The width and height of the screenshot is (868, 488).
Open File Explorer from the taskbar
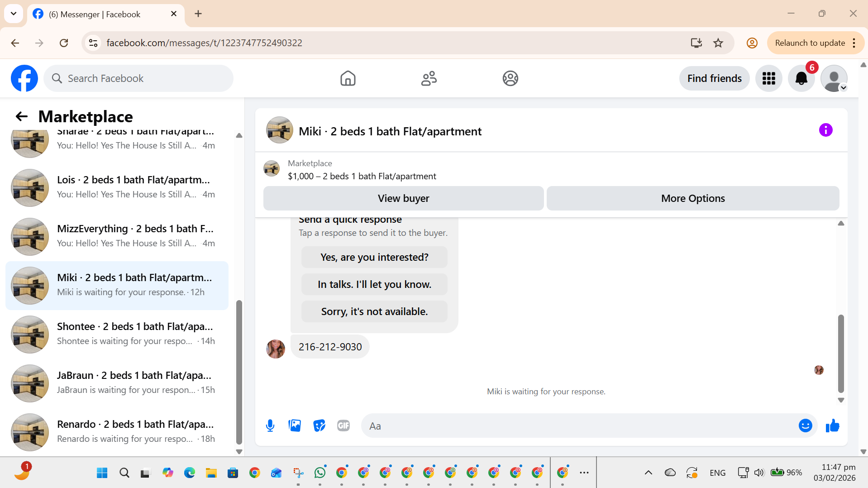[x=211, y=473]
